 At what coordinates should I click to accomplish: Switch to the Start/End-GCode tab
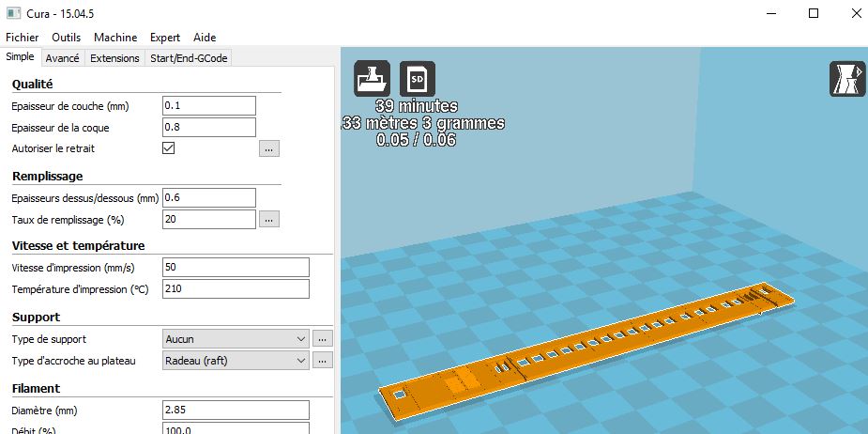(x=189, y=57)
